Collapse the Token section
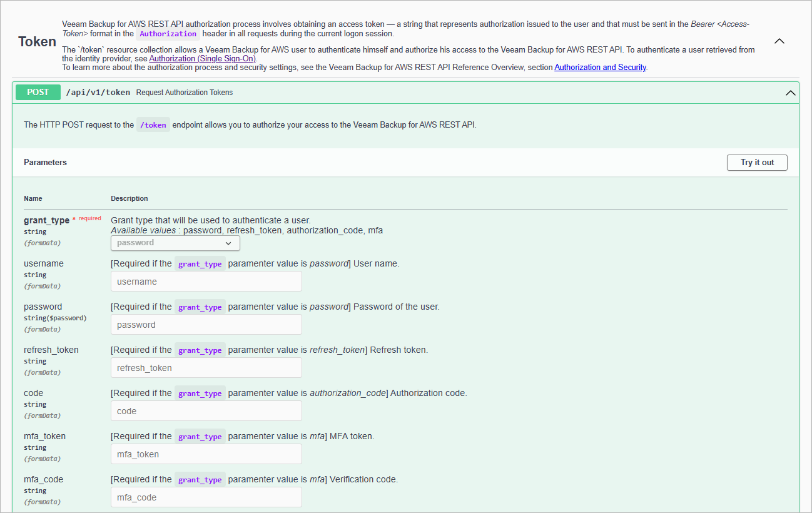This screenshot has height=513, width=812. coord(779,40)
